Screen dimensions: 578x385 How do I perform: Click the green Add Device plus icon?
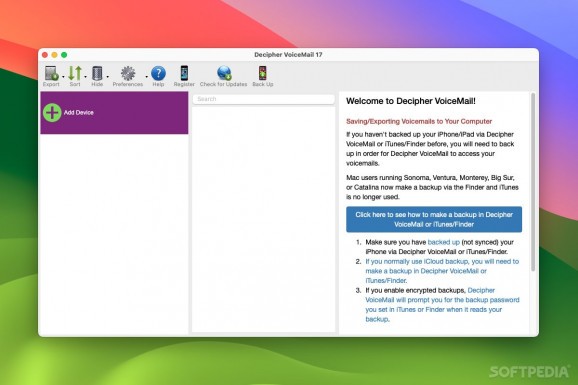pos(52,112)
